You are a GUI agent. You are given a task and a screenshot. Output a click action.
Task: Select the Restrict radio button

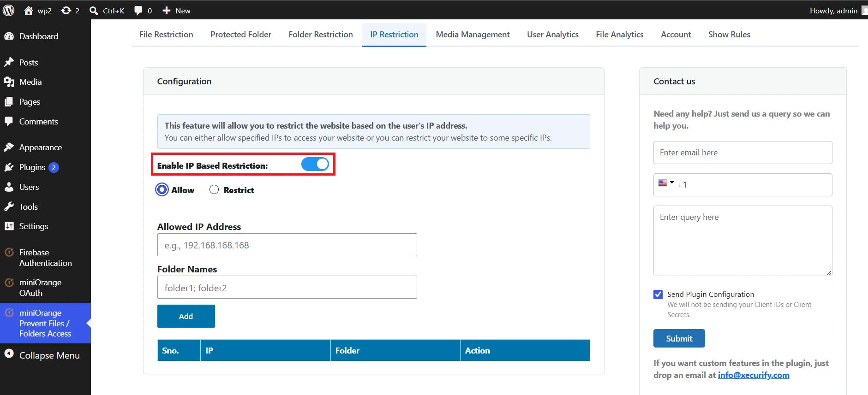(x=214, y=190)
